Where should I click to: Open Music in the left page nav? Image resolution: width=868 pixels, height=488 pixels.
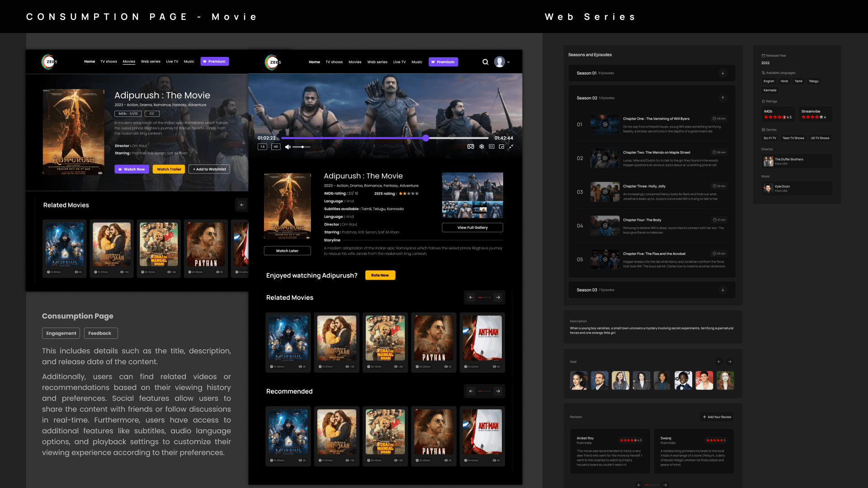189,61
